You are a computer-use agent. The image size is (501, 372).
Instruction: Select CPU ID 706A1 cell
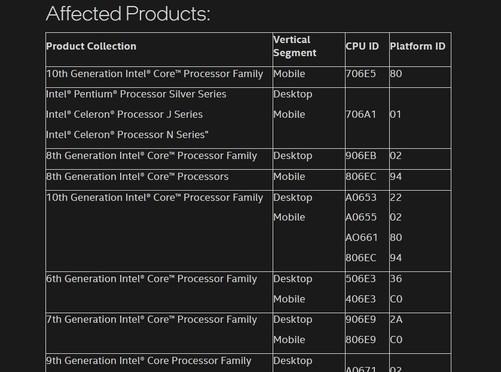361,114
